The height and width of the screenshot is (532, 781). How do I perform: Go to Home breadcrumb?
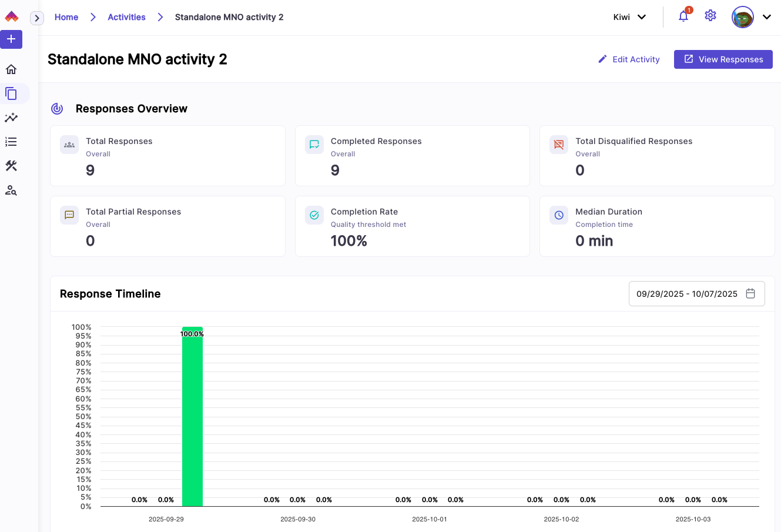pyautogui.click(x=66, y=17)
